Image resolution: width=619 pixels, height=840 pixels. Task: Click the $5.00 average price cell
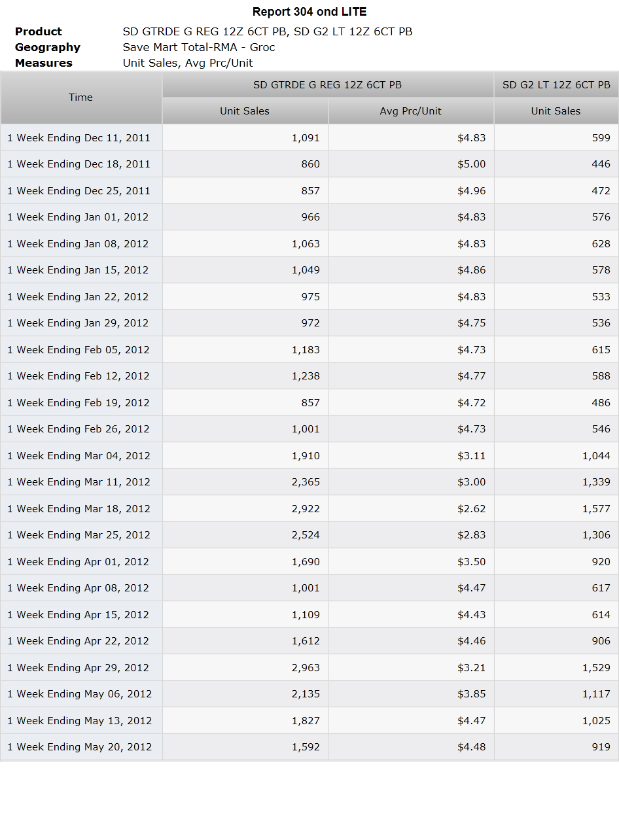[x=411, y=164]
